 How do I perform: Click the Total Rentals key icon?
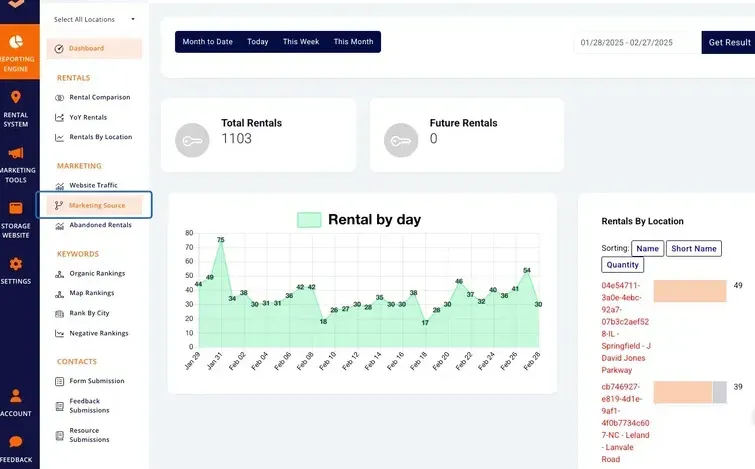click(192, 141)
